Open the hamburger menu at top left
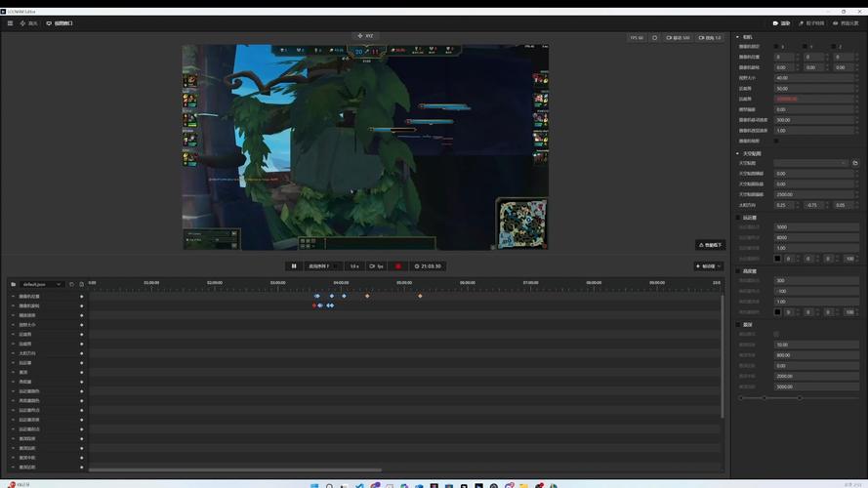This screenshot has width=868, height=488. tap(9, 22)
